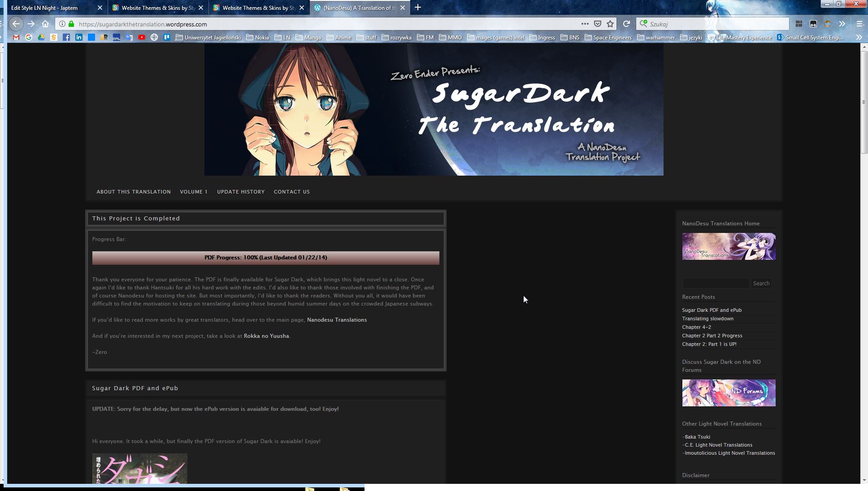
Task: Bookmark this page with the star
Action: coord(610,24)
